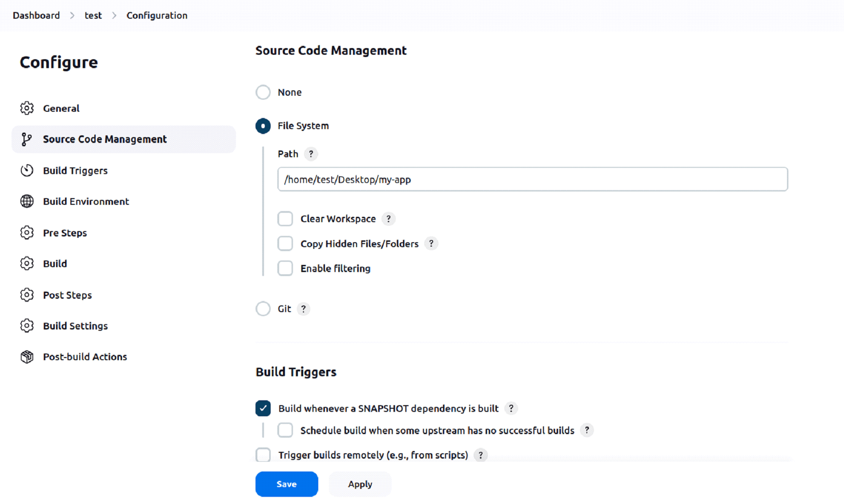Click the Build Triggers clock icon
844x504 pixels.
point(27,171)
